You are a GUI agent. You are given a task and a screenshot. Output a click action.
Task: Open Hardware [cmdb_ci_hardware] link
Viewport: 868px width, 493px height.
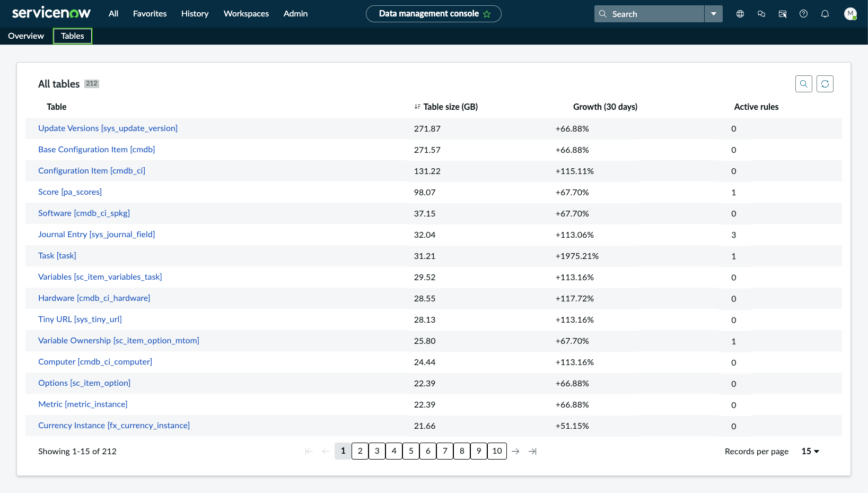tap(94, 298)
